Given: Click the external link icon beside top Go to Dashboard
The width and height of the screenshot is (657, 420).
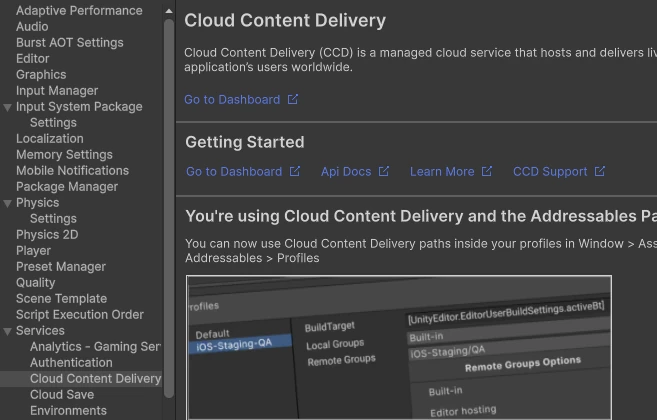Looking at the screenshot, I should tap(293, 99).
